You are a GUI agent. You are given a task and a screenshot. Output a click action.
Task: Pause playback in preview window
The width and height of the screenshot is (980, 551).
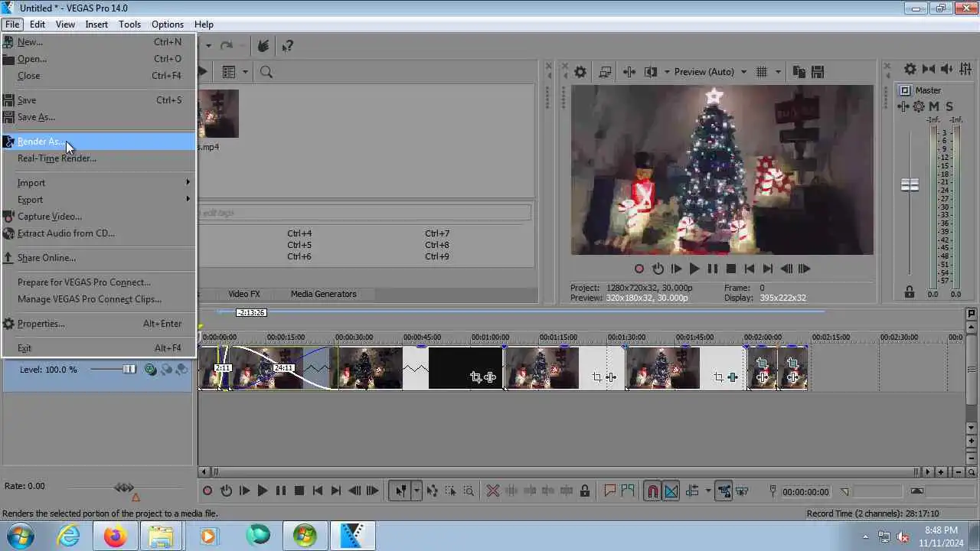713,269
